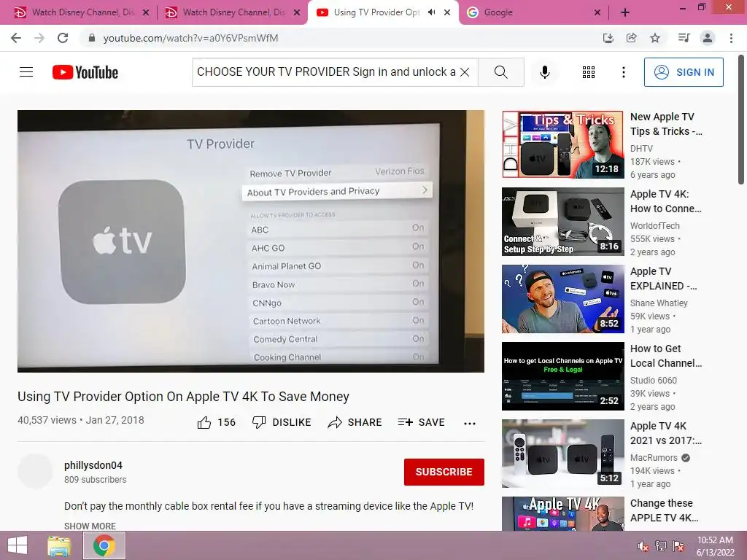This screenshot has width=747, height=560.
Task: Click the page vertical scrollbar
Action: (741, 119)
